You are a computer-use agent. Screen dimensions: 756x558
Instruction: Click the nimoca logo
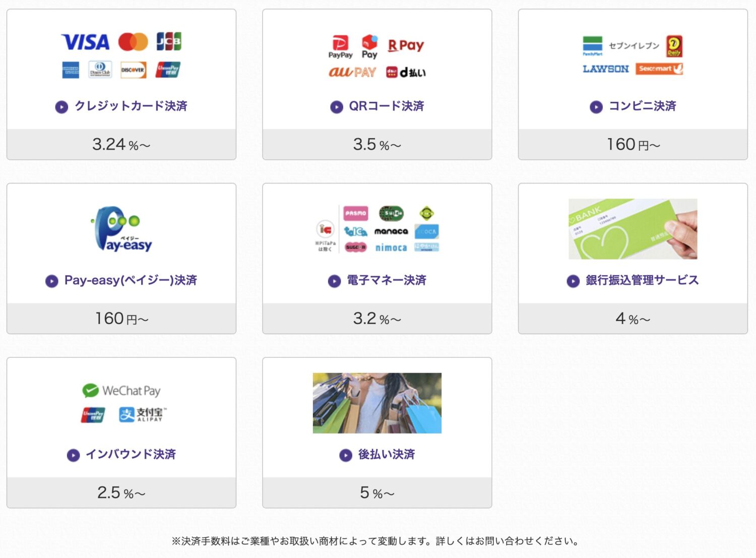pyautogui.click(x=391, y=247)
